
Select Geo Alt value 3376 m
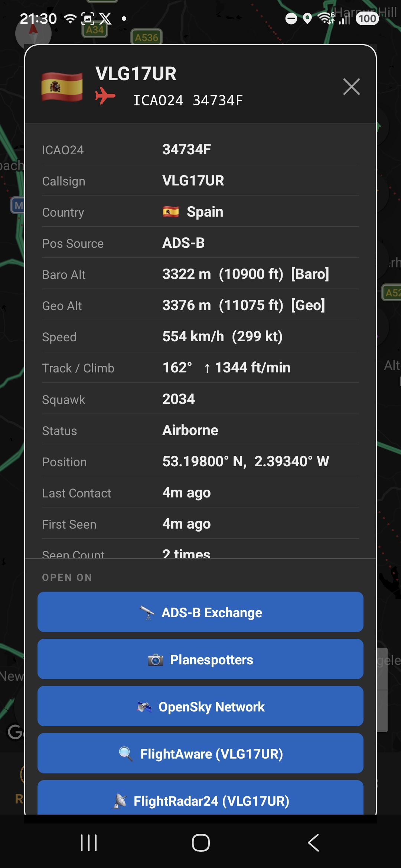[x=187, y=305]
